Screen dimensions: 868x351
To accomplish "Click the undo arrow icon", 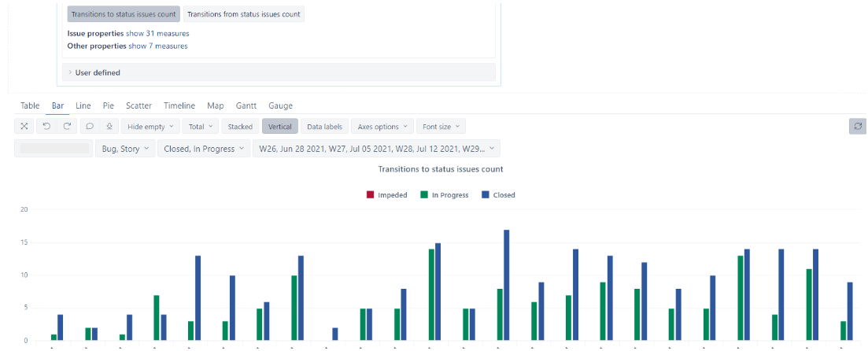I will point(46,127).
